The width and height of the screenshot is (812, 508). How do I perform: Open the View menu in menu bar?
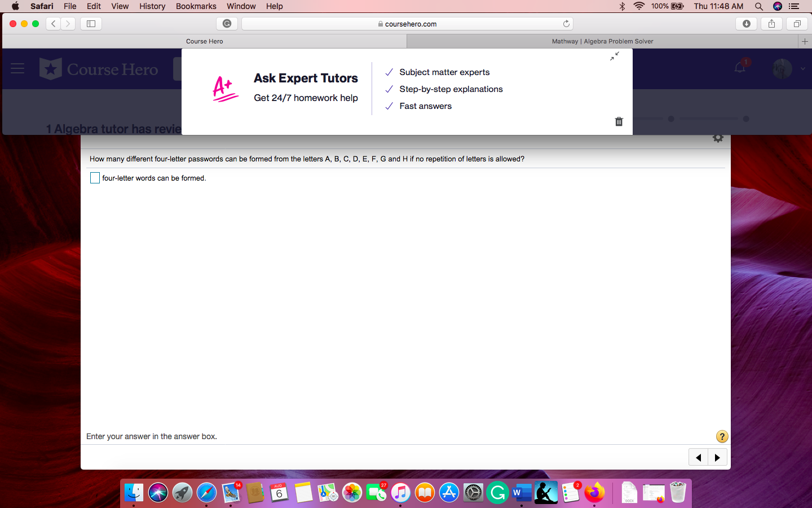coord(120,6)
